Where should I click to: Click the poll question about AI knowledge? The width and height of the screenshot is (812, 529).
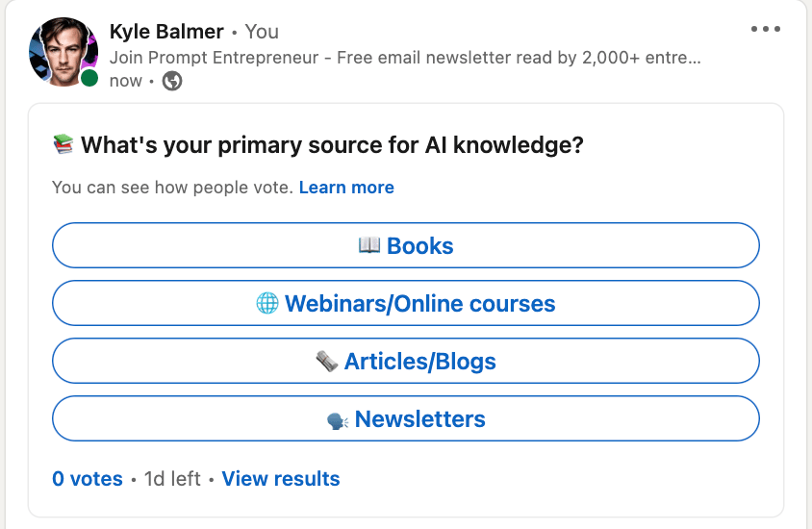tap(332, 145)
